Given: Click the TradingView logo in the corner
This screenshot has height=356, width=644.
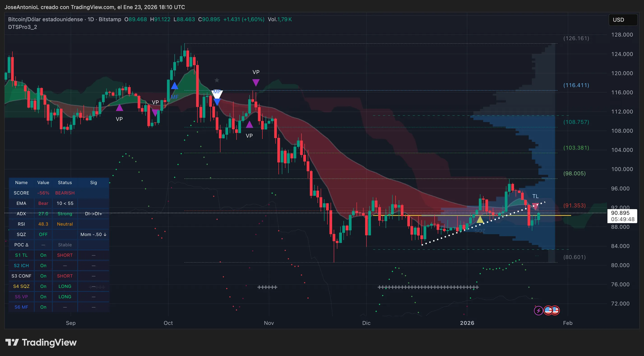Looking at the screenshot, I should coord(41,342).
